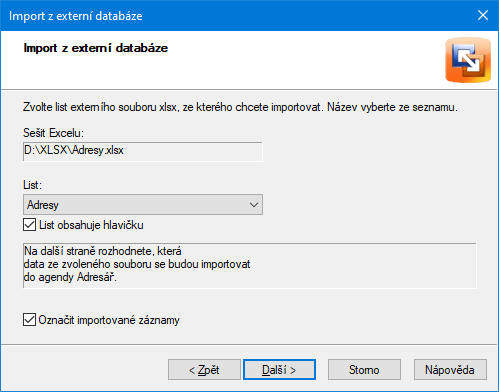
Task: Click the orange import wizard icon
Action: tap(468, 60)
